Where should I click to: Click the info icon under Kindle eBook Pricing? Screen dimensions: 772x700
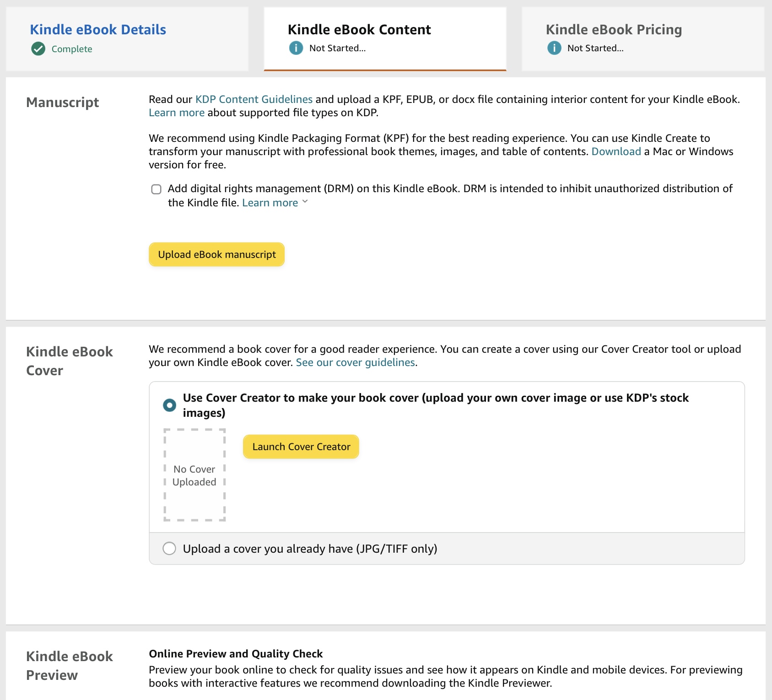554,48
